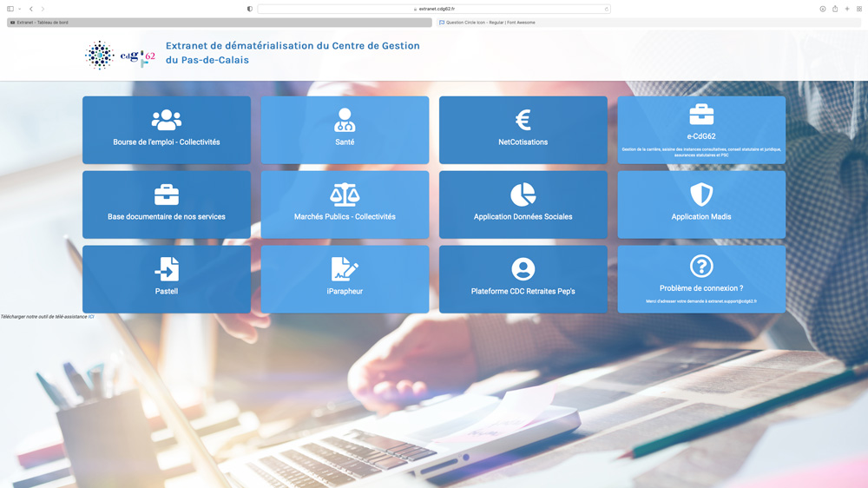The height and width of the screenshot is (488, 868).
Task: Click the Santé doctor icon
Action: tap(345, 120)
